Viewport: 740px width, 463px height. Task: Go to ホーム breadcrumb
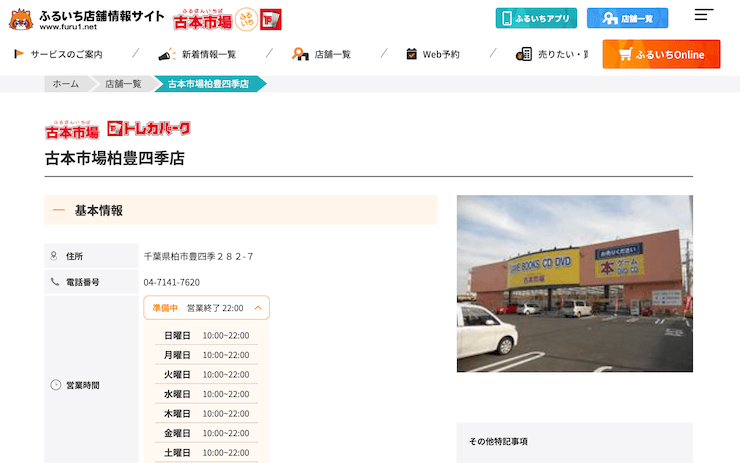[x=66, y=84]
